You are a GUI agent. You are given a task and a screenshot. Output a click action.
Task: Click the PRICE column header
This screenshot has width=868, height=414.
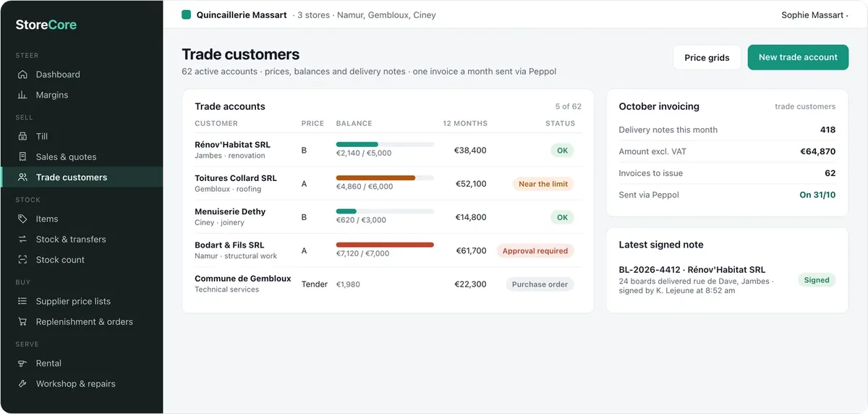coord(312,123)
